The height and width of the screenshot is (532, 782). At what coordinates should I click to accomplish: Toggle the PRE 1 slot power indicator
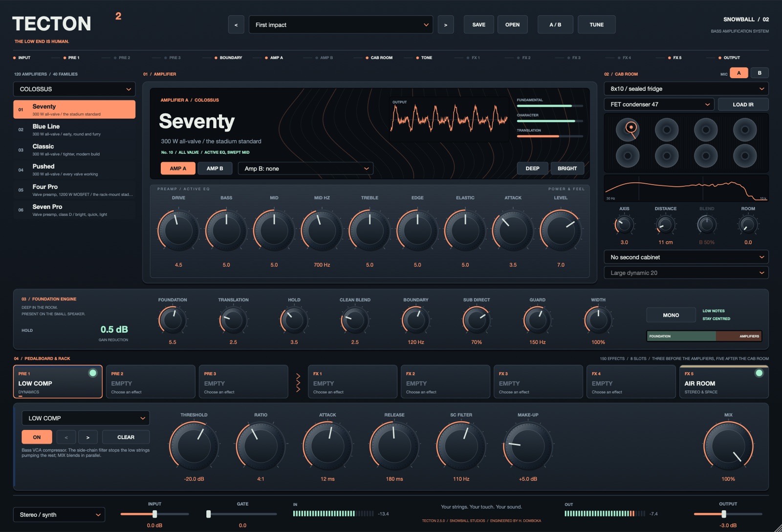(x=92, y=373)
